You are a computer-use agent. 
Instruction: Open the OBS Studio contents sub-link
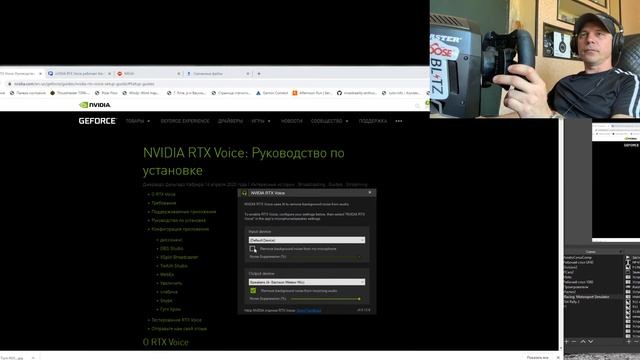pos(171,249)
